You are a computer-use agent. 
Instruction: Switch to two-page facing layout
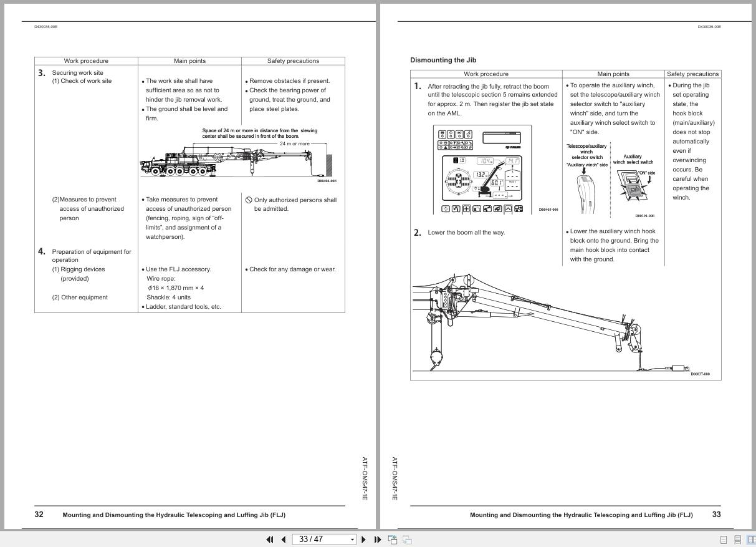pos(751,540)
